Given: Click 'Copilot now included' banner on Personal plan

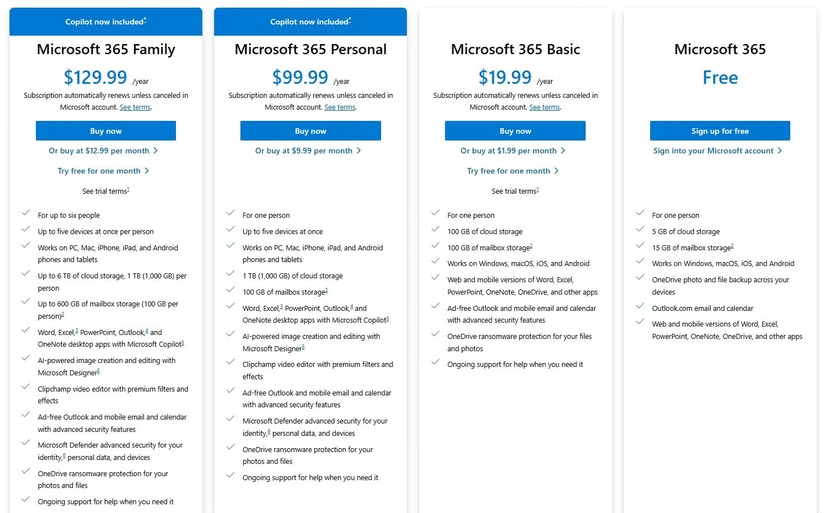Looking at the screenshot, I should point(310,21).
